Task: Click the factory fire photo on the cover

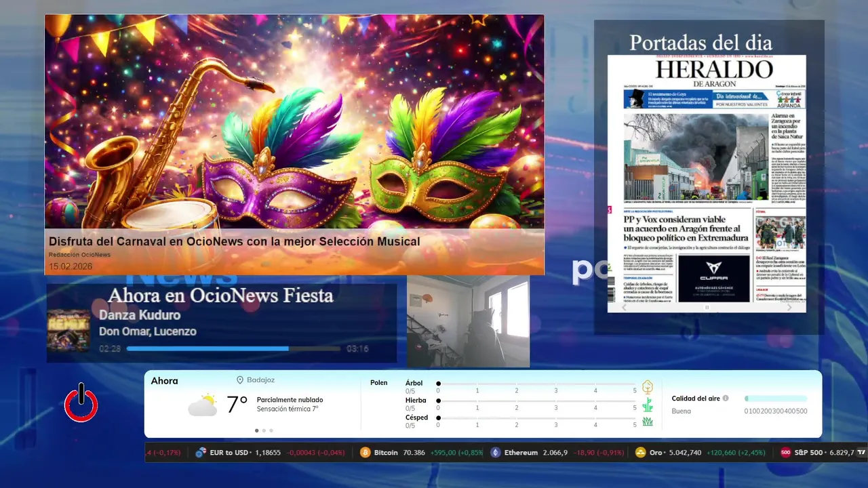Action: click(x=695, y=156)
